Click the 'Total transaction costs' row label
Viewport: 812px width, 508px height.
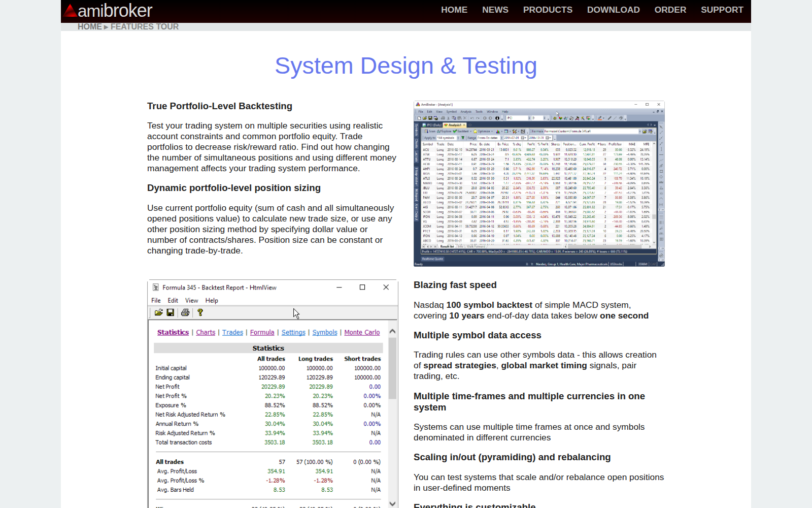[184, 442]
